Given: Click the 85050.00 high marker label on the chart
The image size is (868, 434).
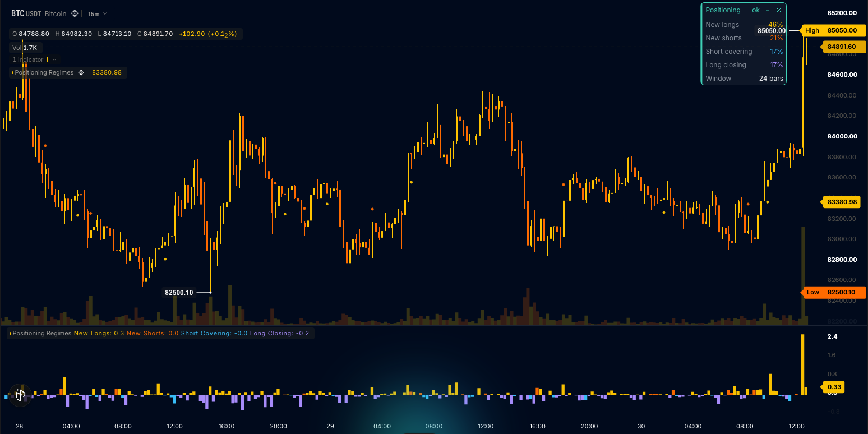Looking at the screenshot, I should [x=772, y=31].
